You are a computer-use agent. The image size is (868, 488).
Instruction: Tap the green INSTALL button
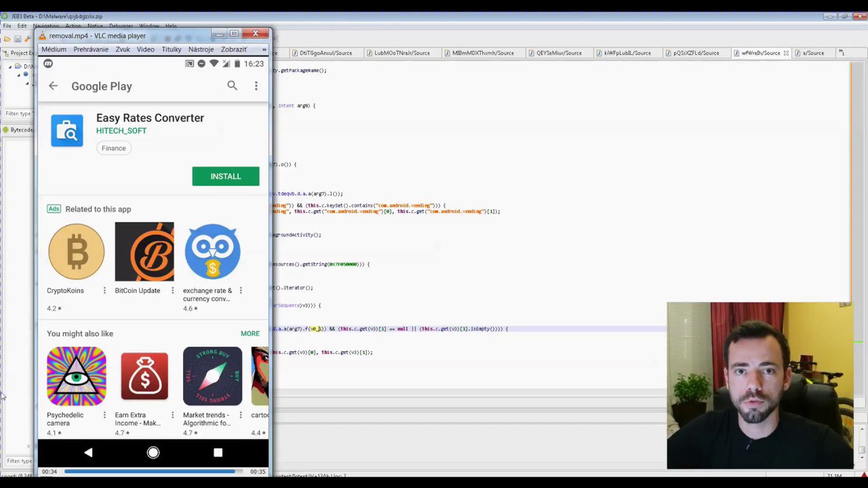[x=225, y=176]
